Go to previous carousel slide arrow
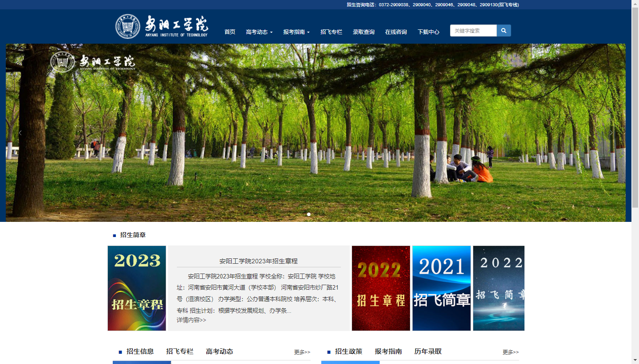Image resolution: width=639 pixels, height=364 pixels. [x=20, y=133]
